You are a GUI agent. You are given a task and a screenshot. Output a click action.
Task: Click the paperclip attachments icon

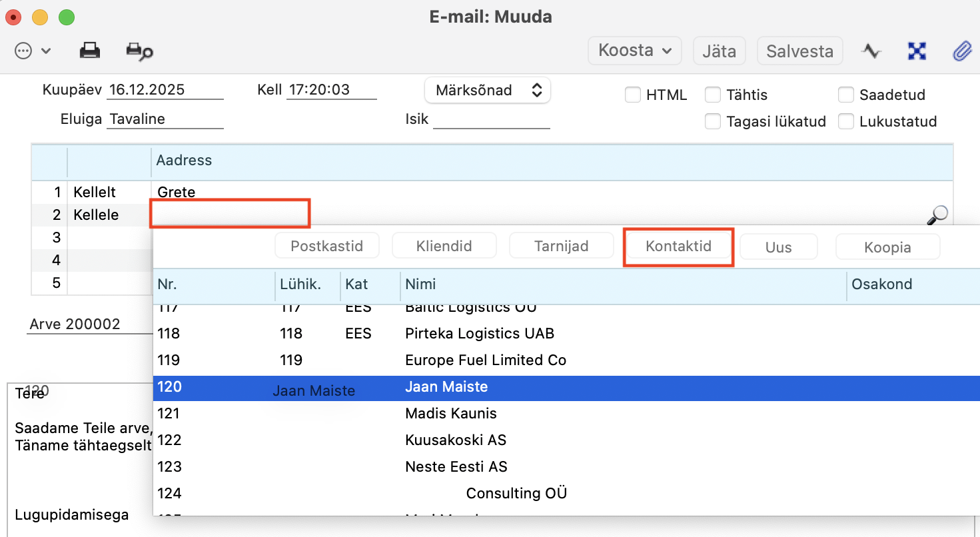coord(961,51)
